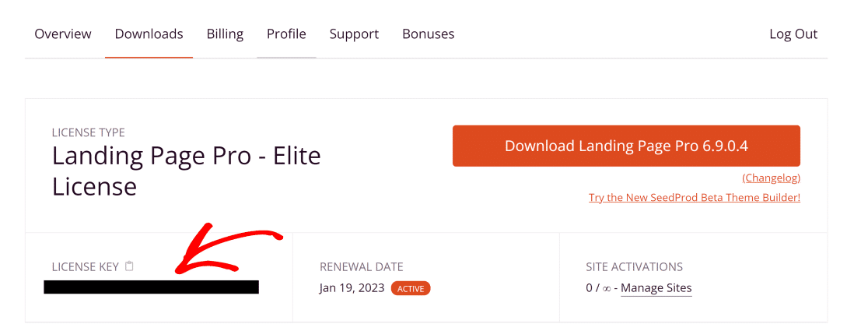View the Bonuses tab
868x331 pixels.
click(429, 34)
